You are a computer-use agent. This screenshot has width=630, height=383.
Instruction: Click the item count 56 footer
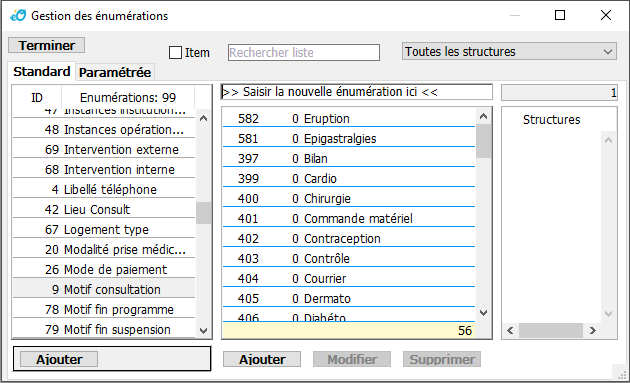click(349, 330)
